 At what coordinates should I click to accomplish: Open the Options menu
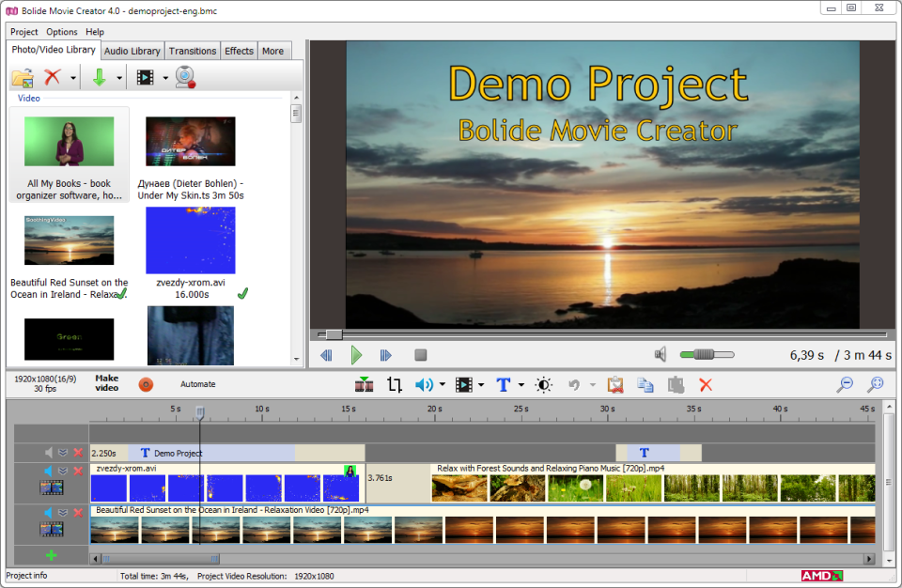tap(62, 32)
